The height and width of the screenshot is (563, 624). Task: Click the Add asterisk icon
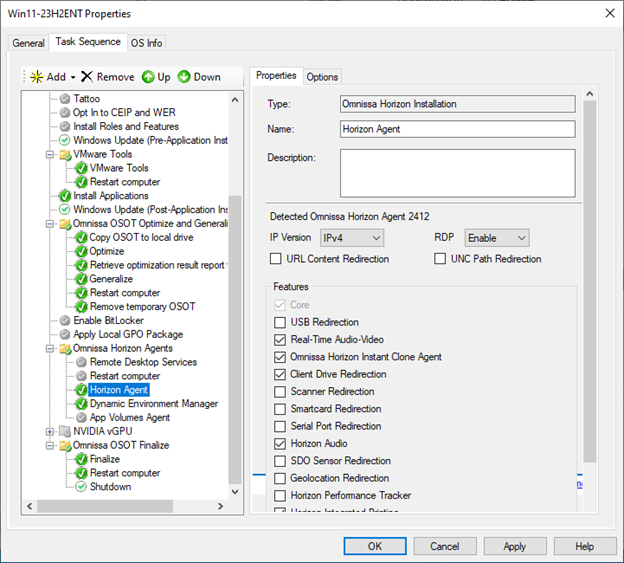tap(37, 77)
